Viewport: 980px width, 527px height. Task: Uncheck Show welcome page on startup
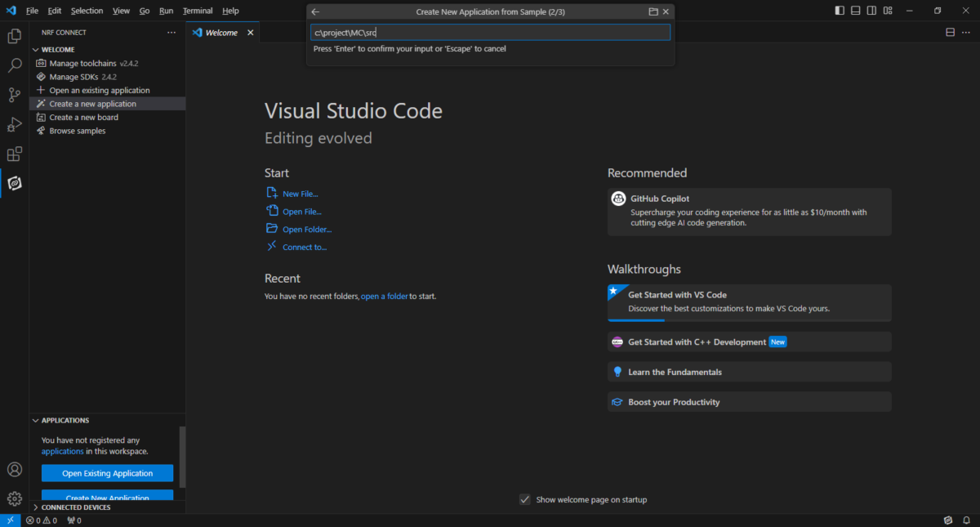(525, 499)
